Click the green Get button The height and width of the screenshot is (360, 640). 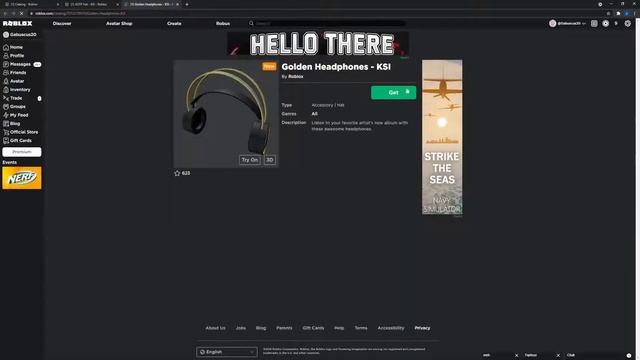[x=393, y=93]
